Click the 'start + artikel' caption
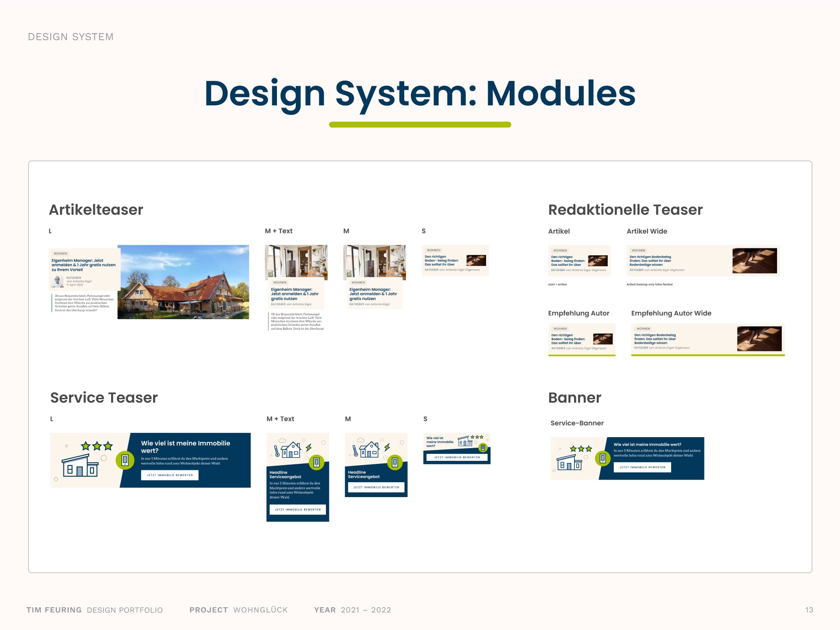 coord(557,285)
